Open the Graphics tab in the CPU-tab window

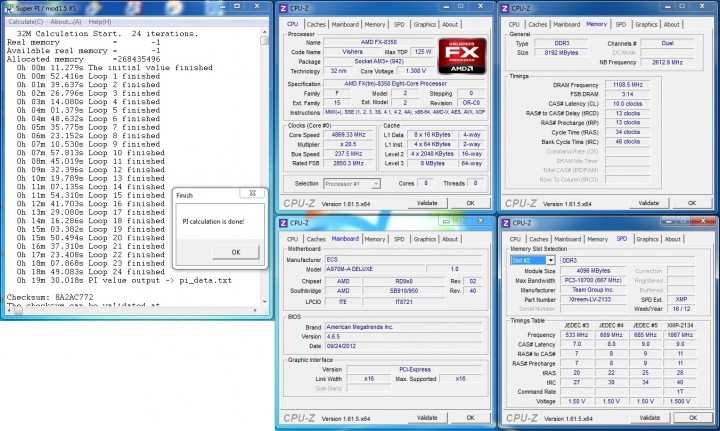click(424, 24)
